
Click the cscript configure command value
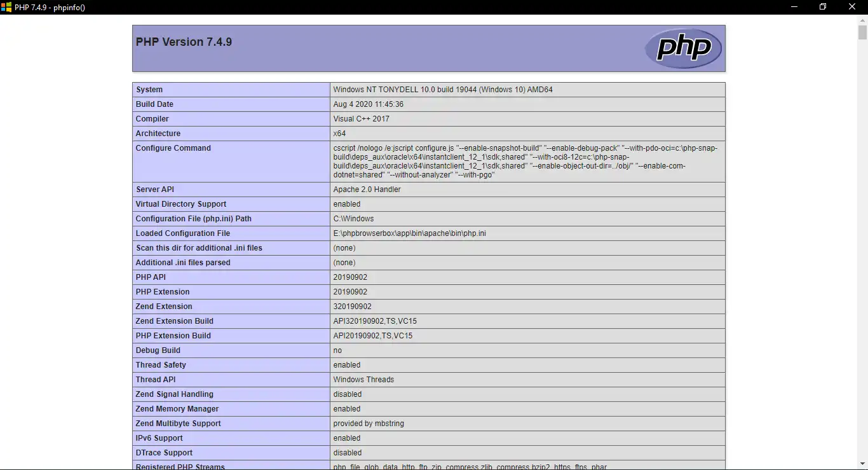[526, 162]
